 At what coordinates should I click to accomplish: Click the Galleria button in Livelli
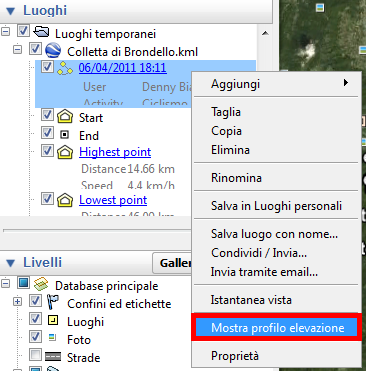173,263
